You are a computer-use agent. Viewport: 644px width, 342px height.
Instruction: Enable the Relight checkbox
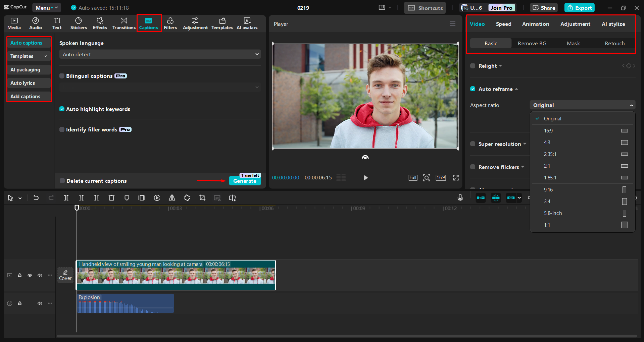point(473,66)
